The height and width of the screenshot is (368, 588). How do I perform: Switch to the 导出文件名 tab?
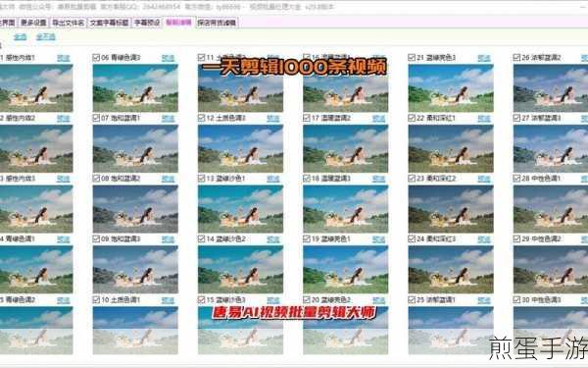tap(69, 23)
